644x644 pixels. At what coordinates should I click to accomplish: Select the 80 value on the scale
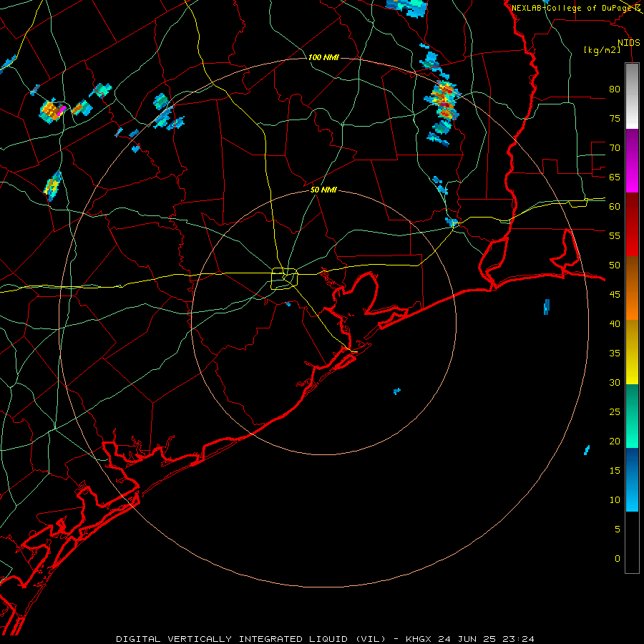(615, 89)
